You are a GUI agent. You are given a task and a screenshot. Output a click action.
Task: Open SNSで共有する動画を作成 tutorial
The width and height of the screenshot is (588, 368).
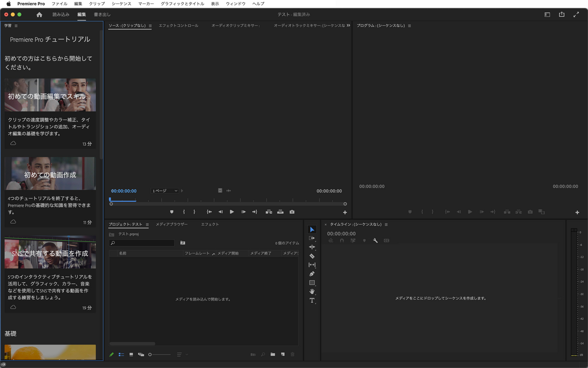click(50, 252)
